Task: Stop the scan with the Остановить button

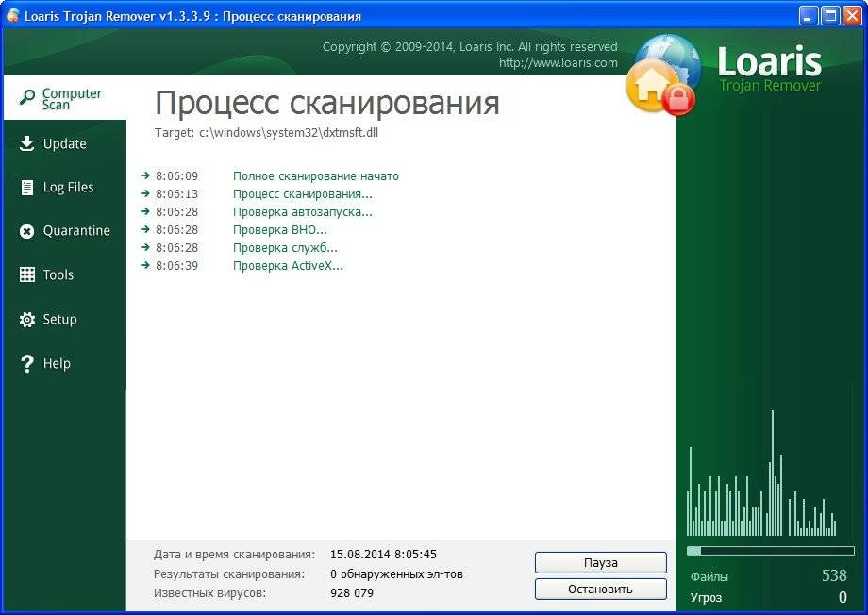Action: coord(601,589)
